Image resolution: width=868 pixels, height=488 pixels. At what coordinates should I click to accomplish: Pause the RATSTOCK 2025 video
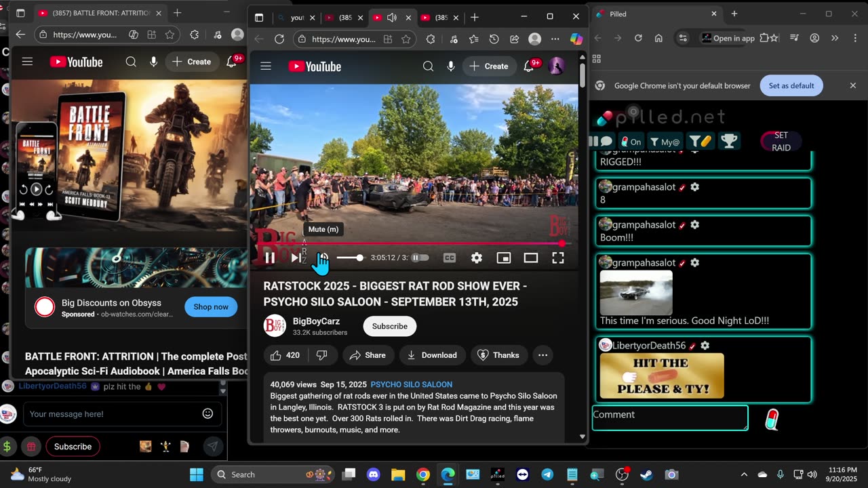[270, 258]
